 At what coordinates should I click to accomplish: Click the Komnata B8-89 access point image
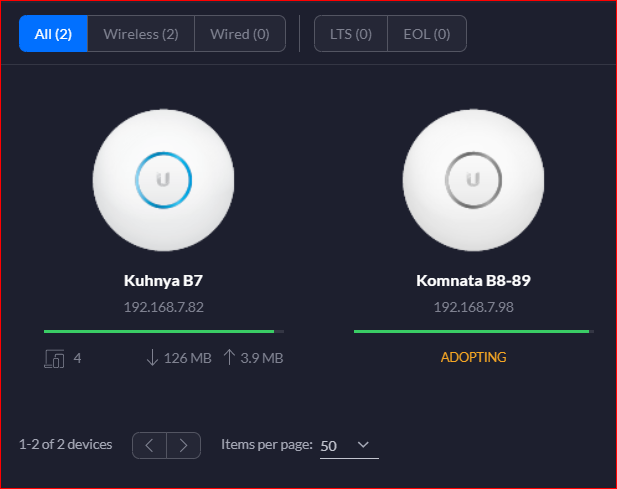[473, 180]
